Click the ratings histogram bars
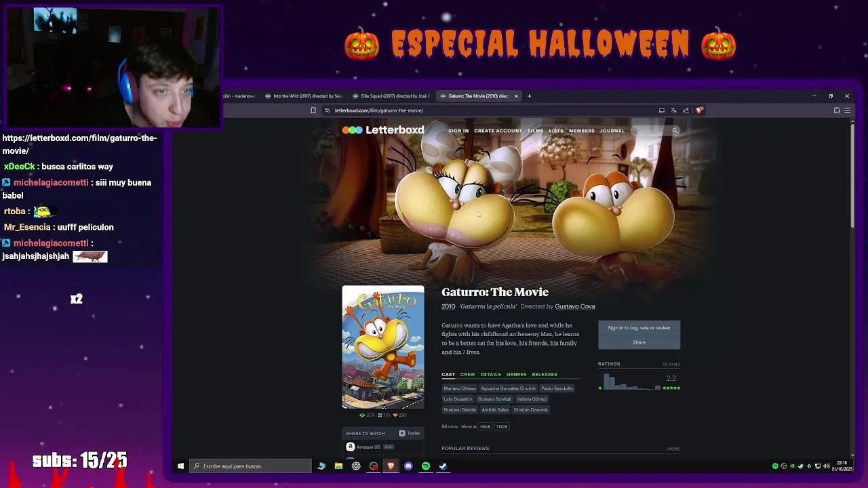Screen dimensions: 868x488 click(631, 382)
